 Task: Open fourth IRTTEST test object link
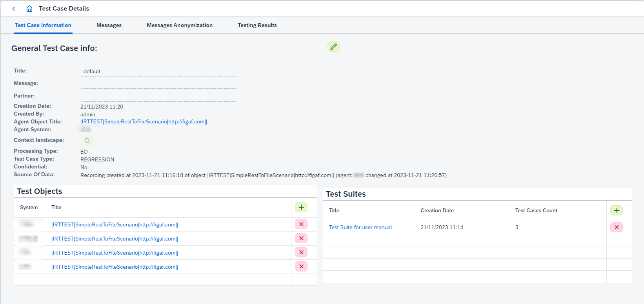click(115, 267)
